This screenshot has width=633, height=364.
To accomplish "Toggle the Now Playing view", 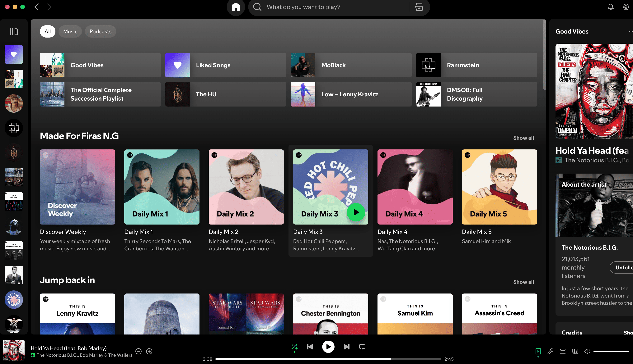I will 538,351.
